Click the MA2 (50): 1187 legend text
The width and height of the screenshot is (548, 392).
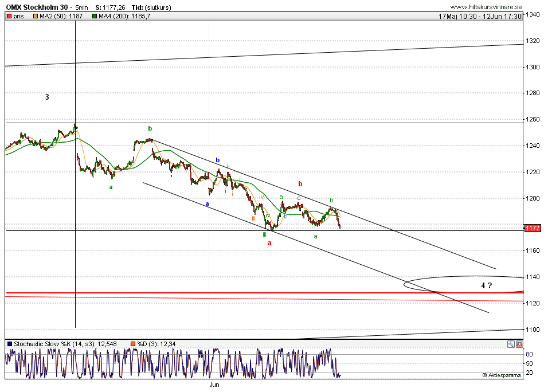point(61,16)
